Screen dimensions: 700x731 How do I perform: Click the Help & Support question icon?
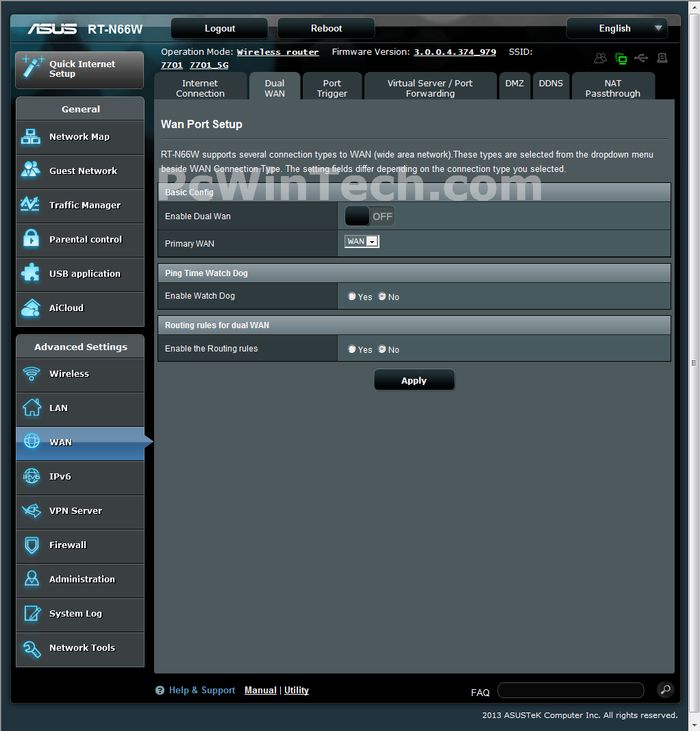[x=160, y=691]
